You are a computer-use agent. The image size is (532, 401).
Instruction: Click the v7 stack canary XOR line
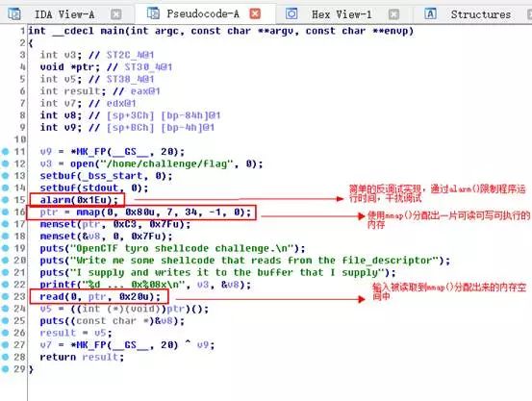click(x=127, y=345)
